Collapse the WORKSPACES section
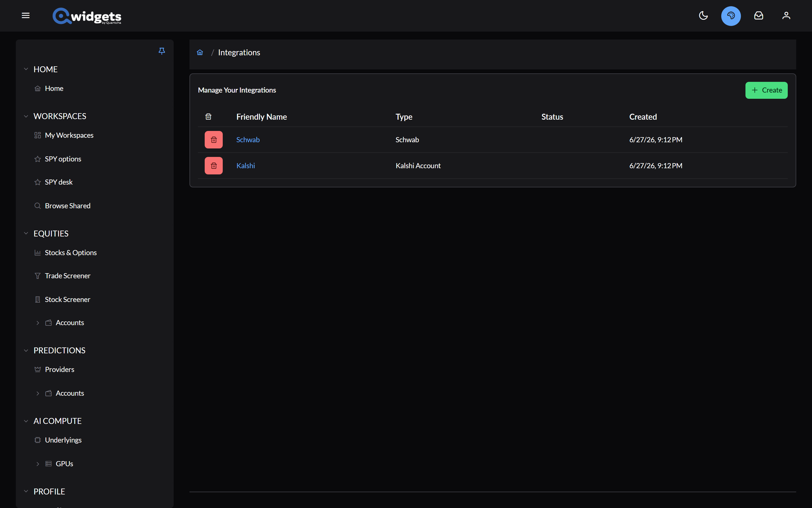Image resolution: width=812 pixels, height=508 pixels. [26, 116]
